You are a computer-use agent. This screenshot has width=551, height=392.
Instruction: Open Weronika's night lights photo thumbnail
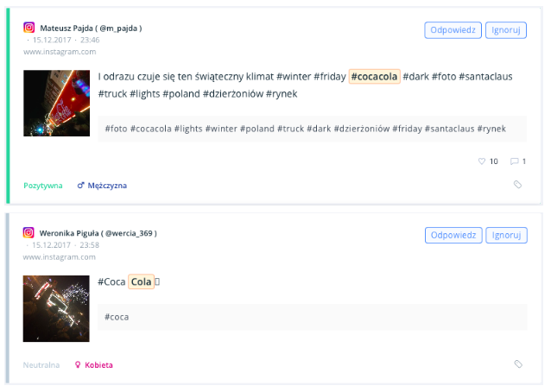coord(56,308)
